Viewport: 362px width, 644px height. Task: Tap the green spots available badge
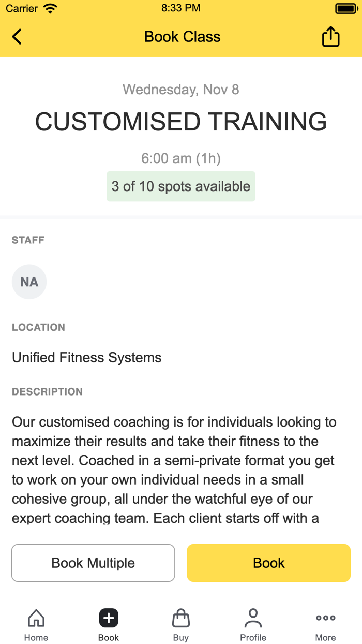pos(180,186)
